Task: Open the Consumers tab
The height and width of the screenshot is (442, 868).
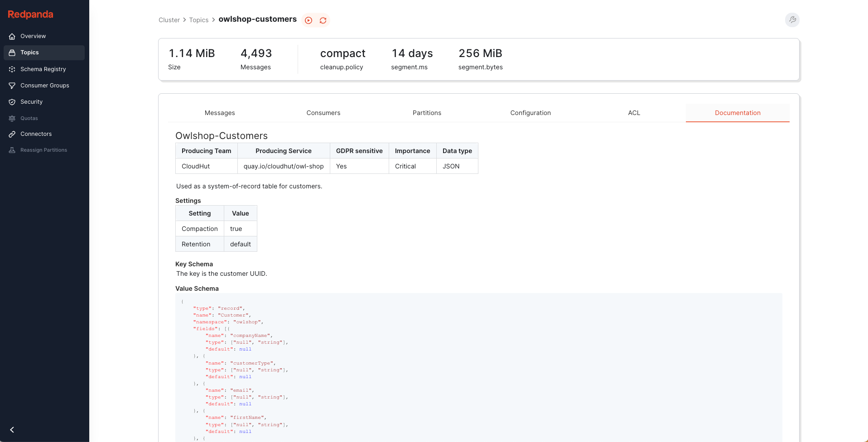Action: [323, 113]
